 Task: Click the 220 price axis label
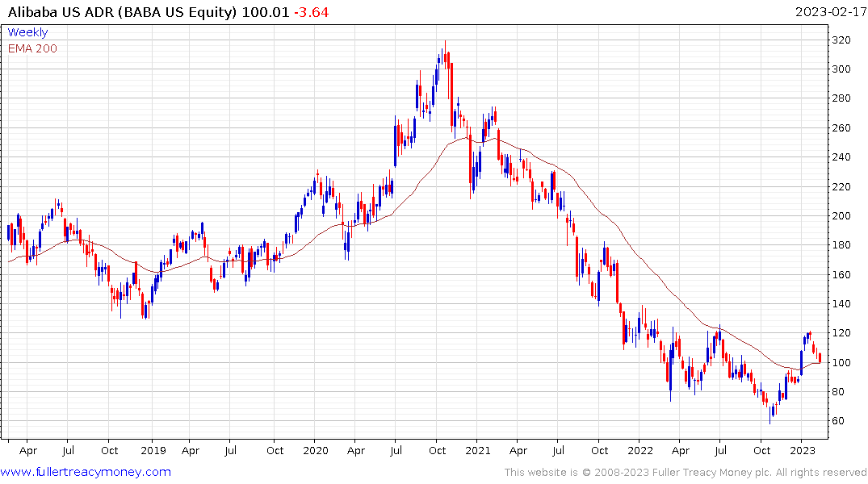click(841, 186)
